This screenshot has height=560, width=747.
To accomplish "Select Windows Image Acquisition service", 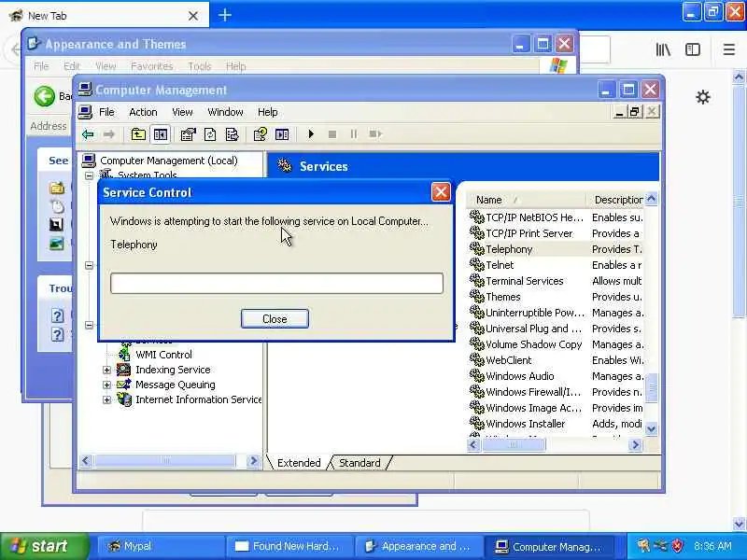I will [533, 408].
